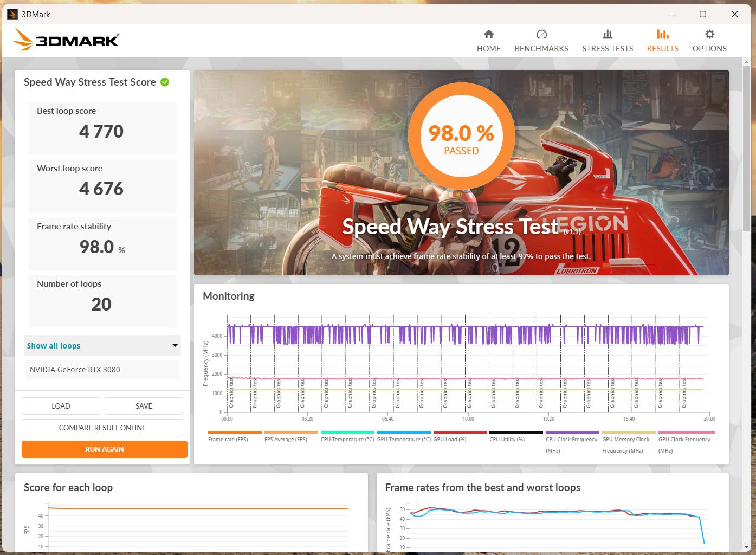Open the Stress Tests bar-chart icon
This screenshot has height=555, width=756.
tap(608, 34)
